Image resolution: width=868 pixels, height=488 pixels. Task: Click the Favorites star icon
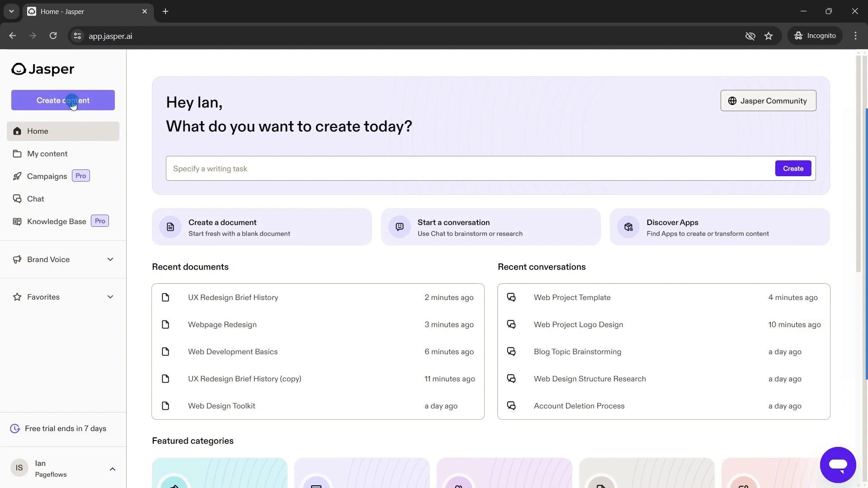[16, 297]
